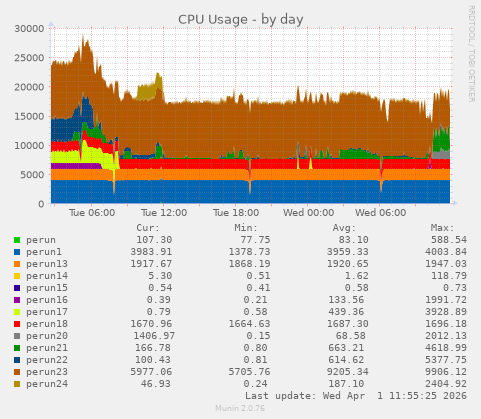Select the 'perun15' legend label
481x419 pixels.
(x=47, y=288)
